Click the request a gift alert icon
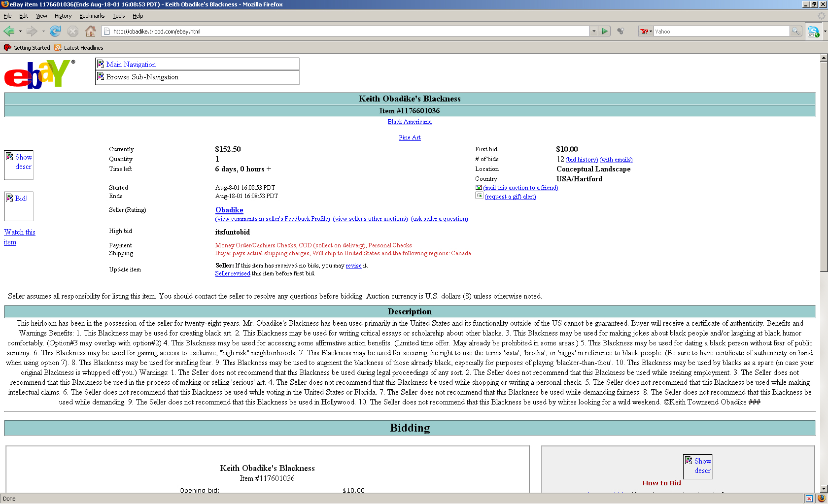 (x=479, y=196)
